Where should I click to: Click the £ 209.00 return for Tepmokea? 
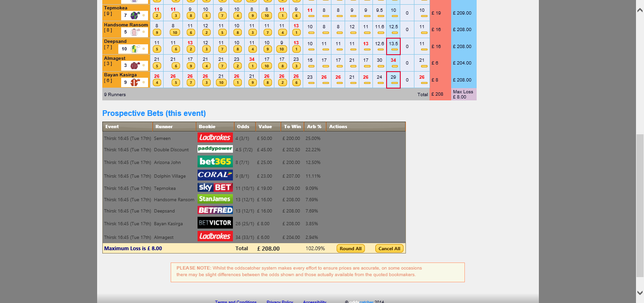pyautogui.click(x=462, y=13)
